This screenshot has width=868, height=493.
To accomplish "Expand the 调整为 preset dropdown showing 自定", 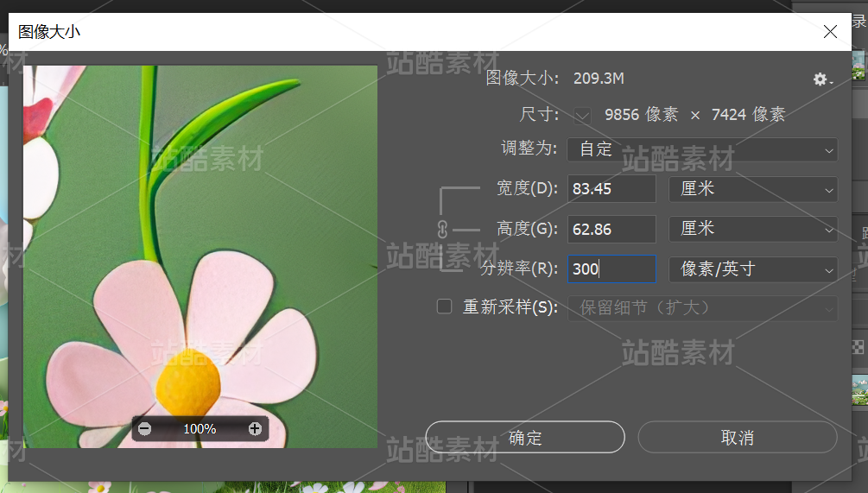I will click(x=702, y=149).
